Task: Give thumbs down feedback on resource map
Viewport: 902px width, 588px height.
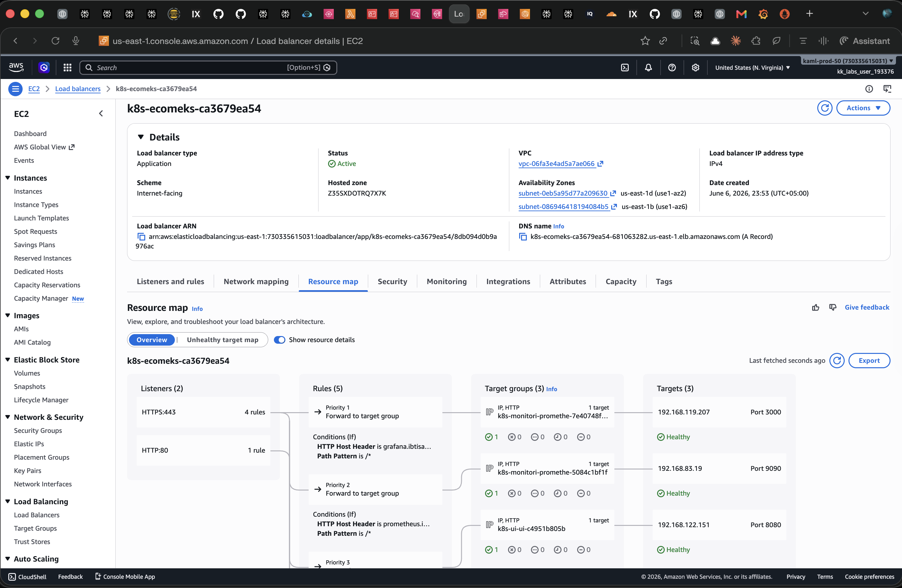Action: tap(832, 307)
